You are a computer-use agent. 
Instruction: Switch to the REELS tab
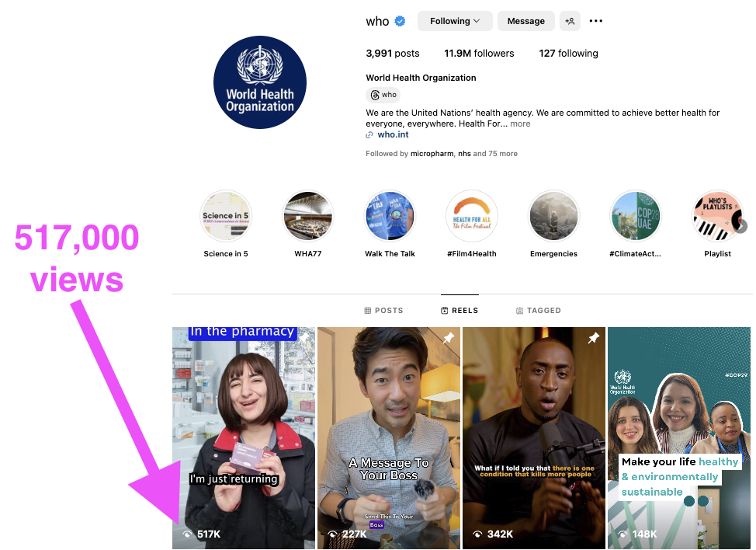tap(459, 310)
